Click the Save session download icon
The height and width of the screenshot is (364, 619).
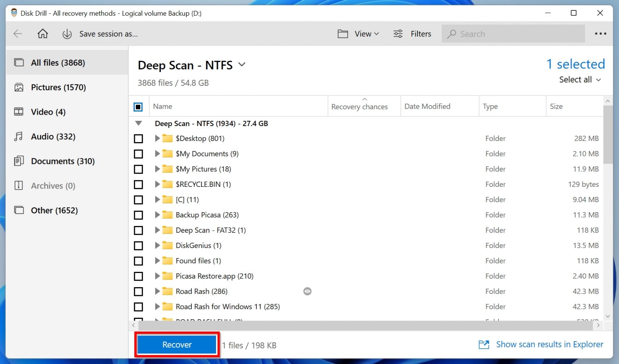pyautogui.click(x=67, y=34)
